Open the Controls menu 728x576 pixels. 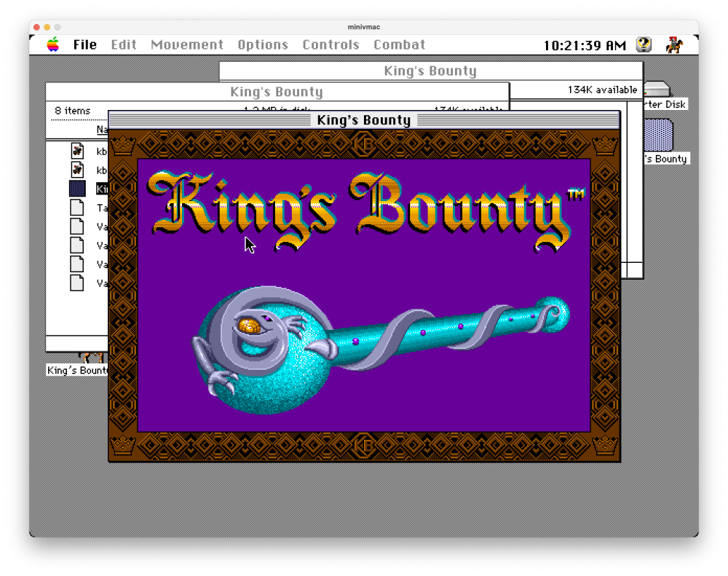(x=331, y=44)
